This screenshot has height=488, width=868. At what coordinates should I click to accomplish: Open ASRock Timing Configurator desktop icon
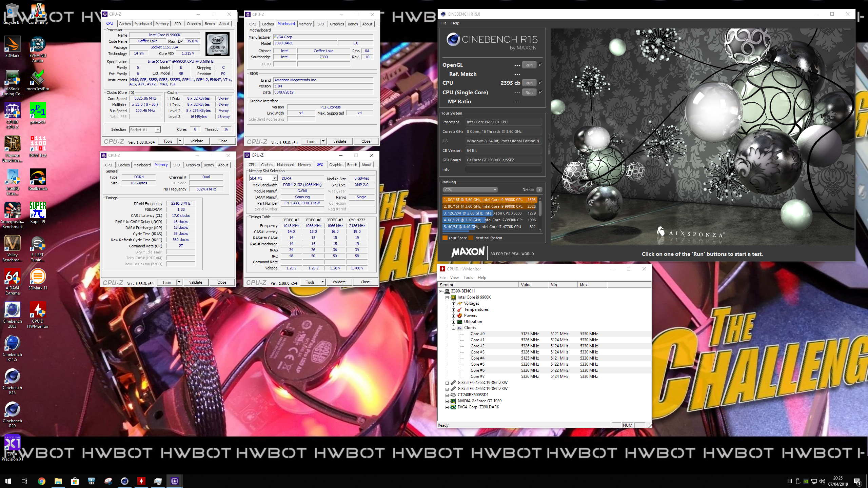pyautogui.click(x=13, y=83)
